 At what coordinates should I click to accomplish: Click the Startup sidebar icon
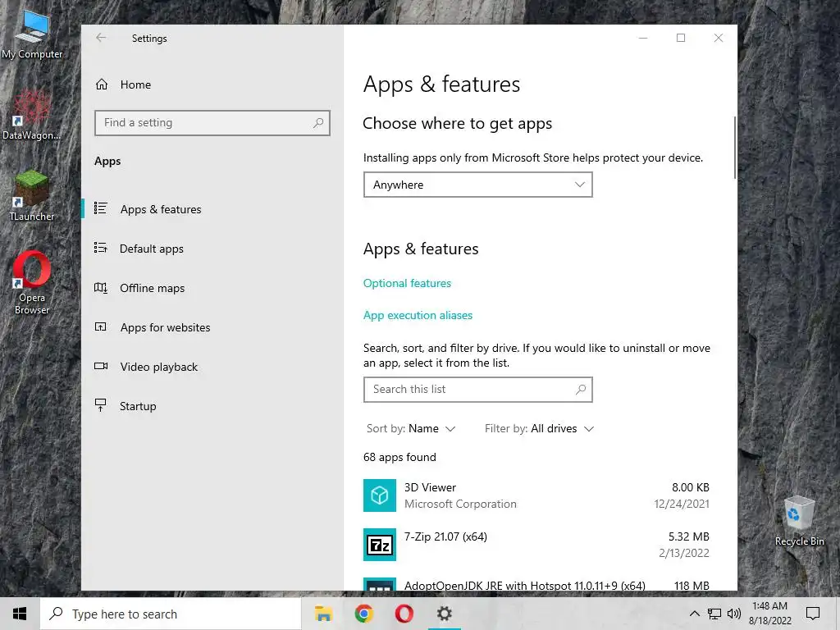100,405
